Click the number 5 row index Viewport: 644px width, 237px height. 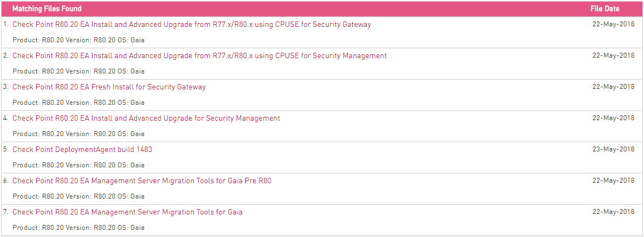click(x=5, y=149)
